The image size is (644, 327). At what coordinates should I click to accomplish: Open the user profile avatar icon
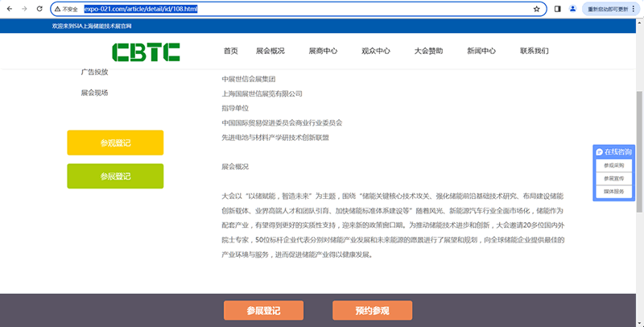click(x=573, y=9)
